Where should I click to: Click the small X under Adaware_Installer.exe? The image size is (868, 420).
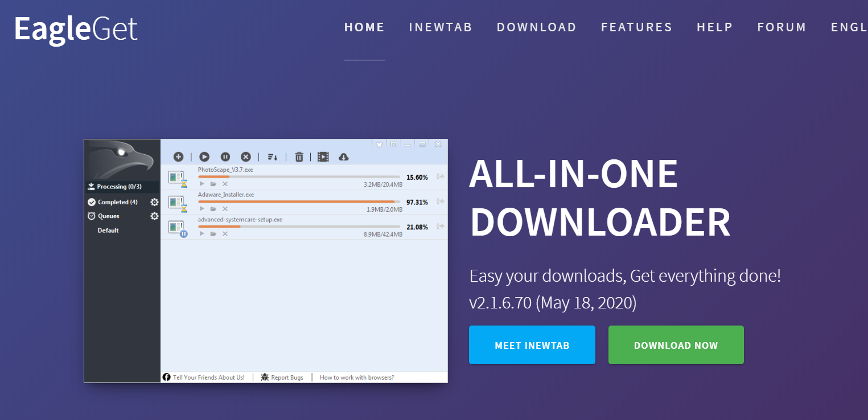click(225, 209)
